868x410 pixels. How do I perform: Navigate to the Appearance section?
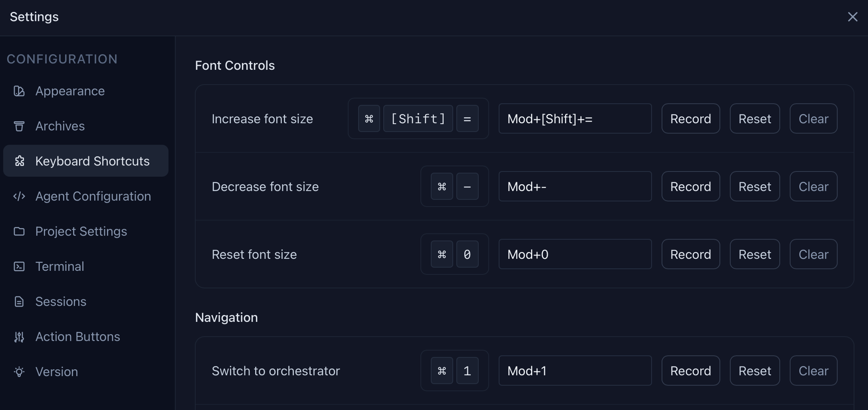pos(70,91)
